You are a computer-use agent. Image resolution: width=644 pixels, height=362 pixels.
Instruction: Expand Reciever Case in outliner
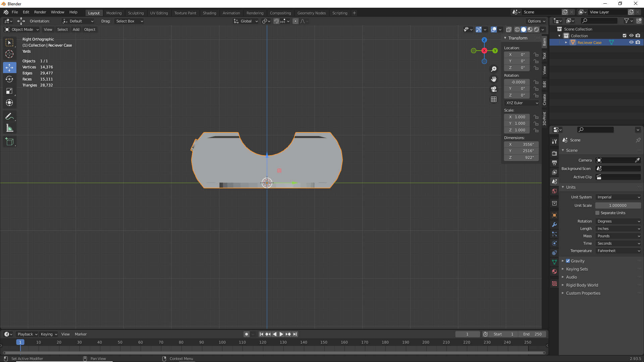[566, 43]
